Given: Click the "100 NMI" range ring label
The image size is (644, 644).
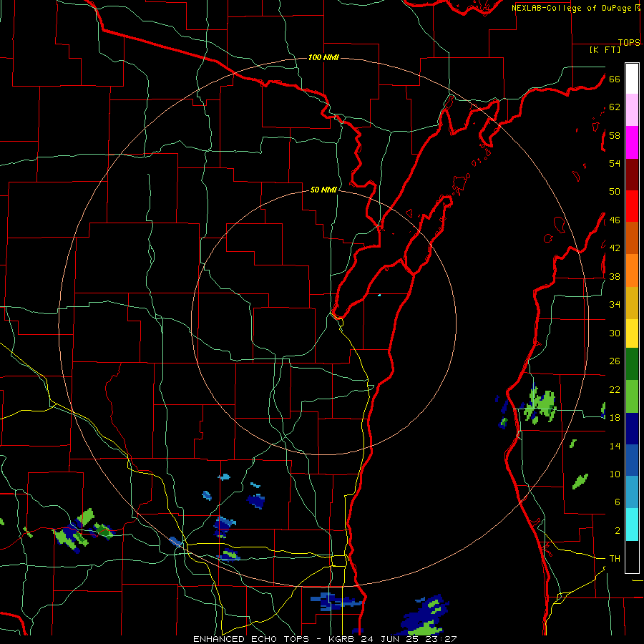Looking at the screenshot, I should pyautogui.click(x=323, y=57).
